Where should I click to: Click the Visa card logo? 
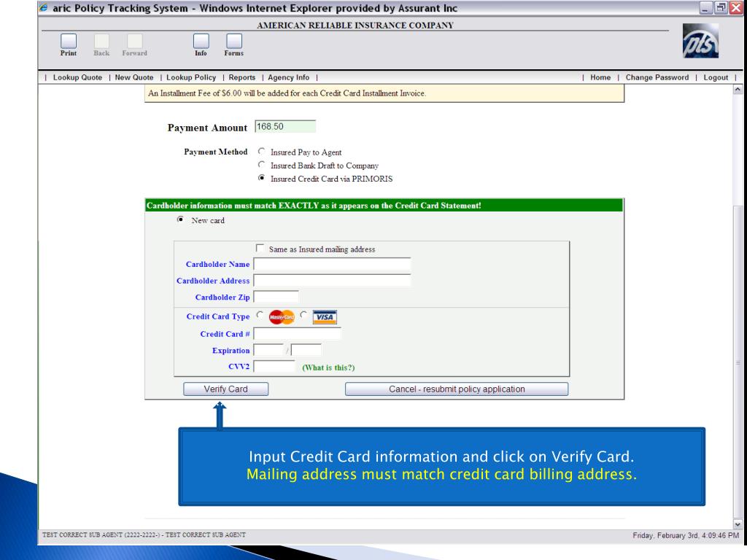pyautogui.click(x=325, y=317)
